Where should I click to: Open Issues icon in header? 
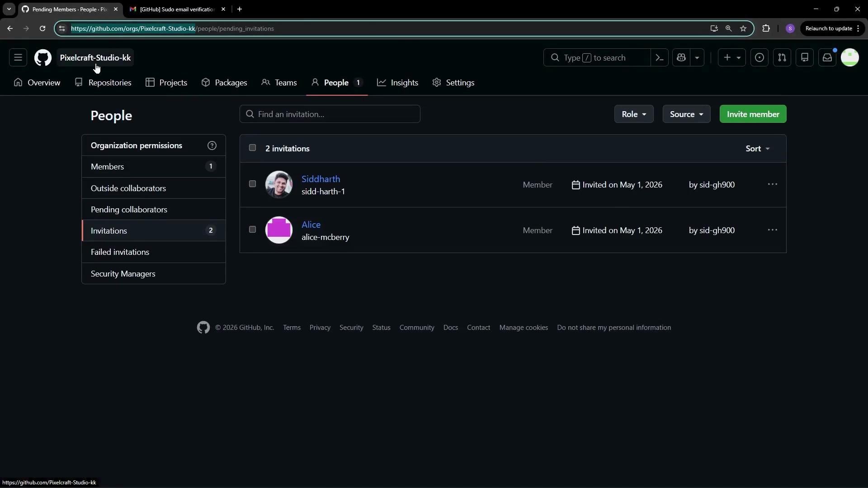(x=759, y=58)
